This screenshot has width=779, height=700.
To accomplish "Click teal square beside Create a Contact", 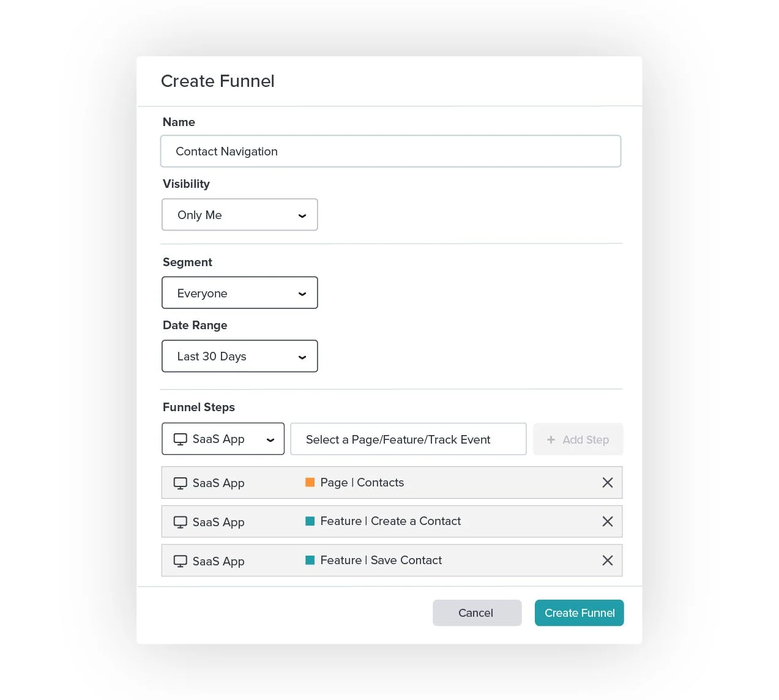I will coord(310,521).
